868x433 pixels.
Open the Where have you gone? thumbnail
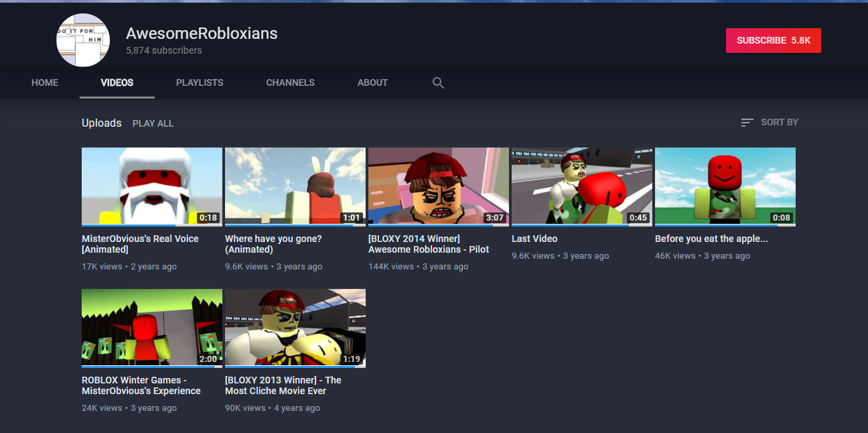tap(295, 187)
